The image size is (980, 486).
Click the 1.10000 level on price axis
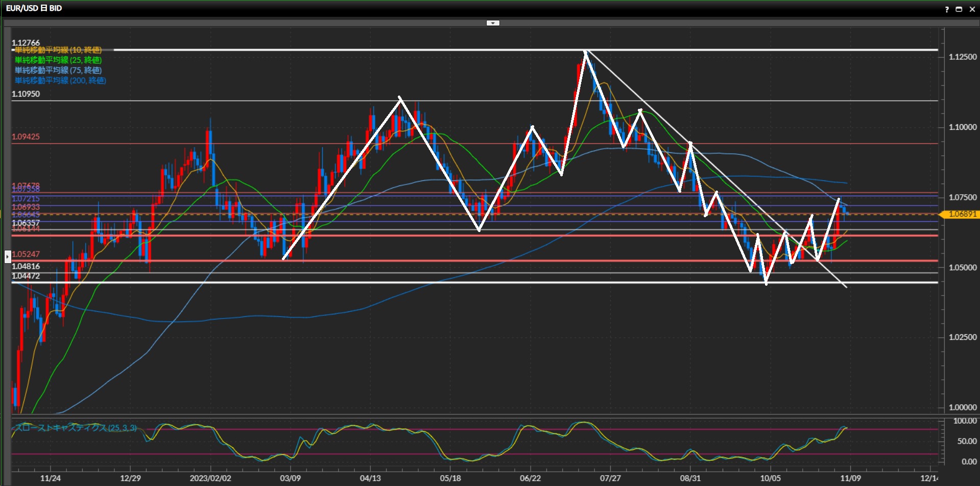tap(962, 127)
